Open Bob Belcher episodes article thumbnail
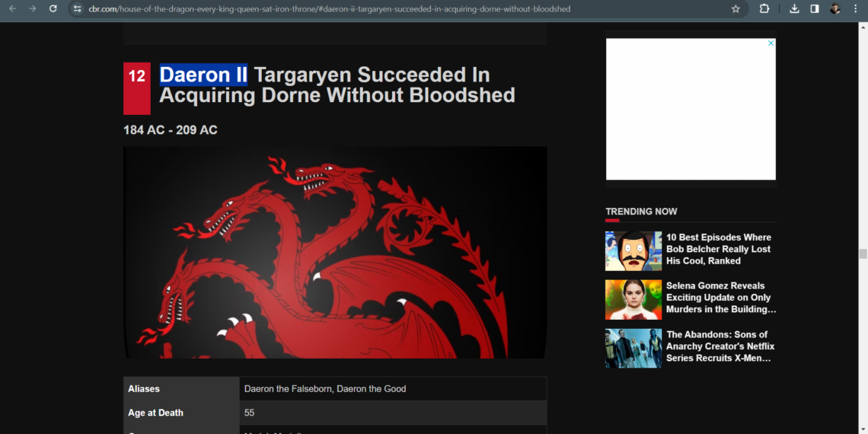The image size is (868, 434). pyautogui.click(x=633, y=251)
